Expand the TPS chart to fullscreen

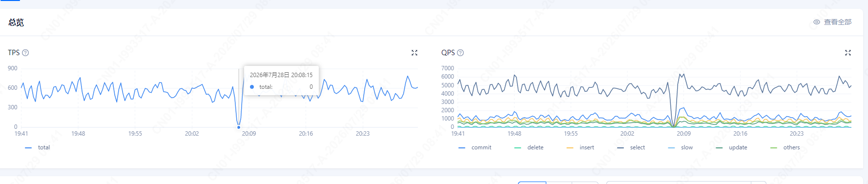click(414, 53)
